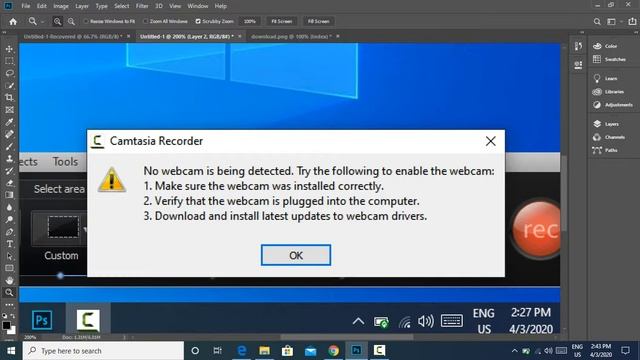Select the Brush tool
The image size is (640, 360).
pos(9,147)
